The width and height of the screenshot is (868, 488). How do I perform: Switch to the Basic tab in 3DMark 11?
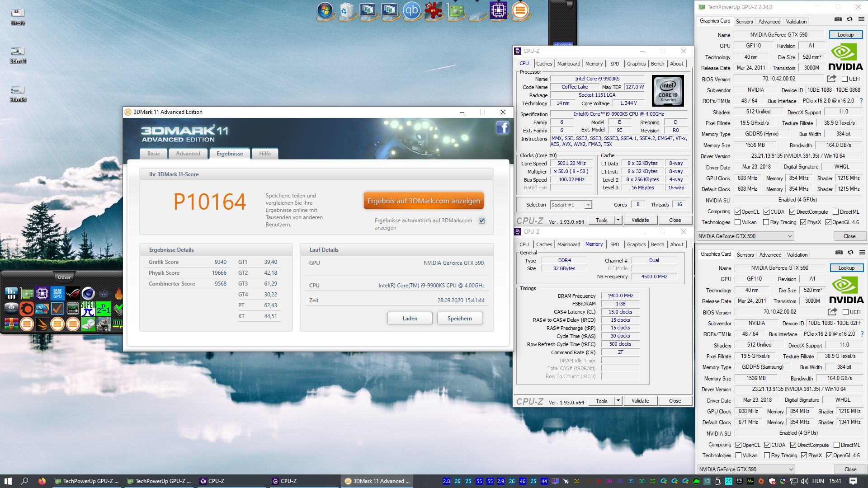coord(154,154)
